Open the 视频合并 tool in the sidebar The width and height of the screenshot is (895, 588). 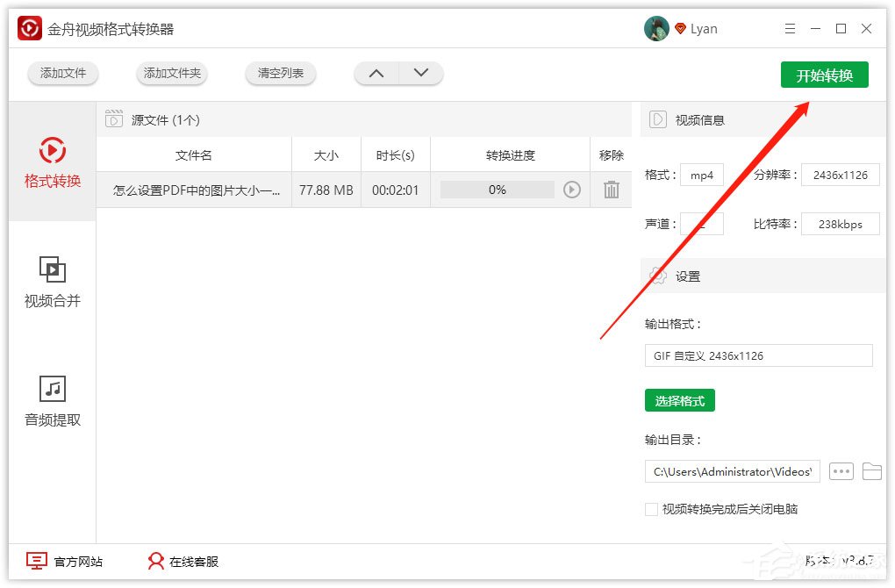click(x=51, y=283)
